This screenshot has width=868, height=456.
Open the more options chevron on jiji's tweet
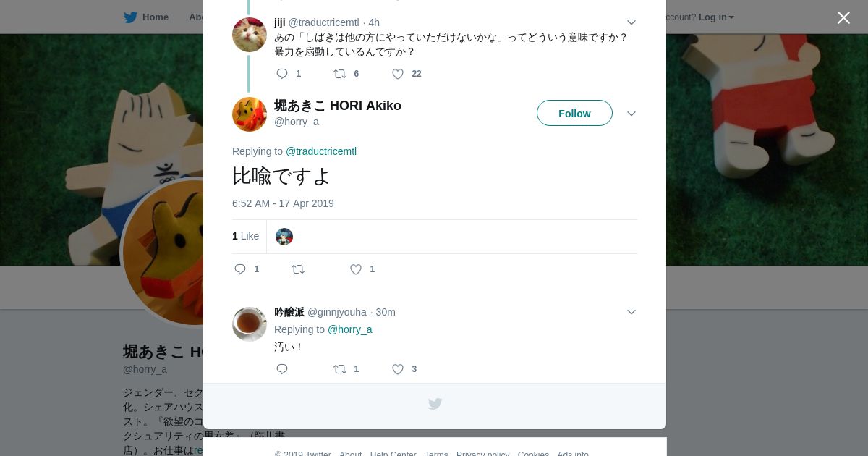[x=631, y=23]
